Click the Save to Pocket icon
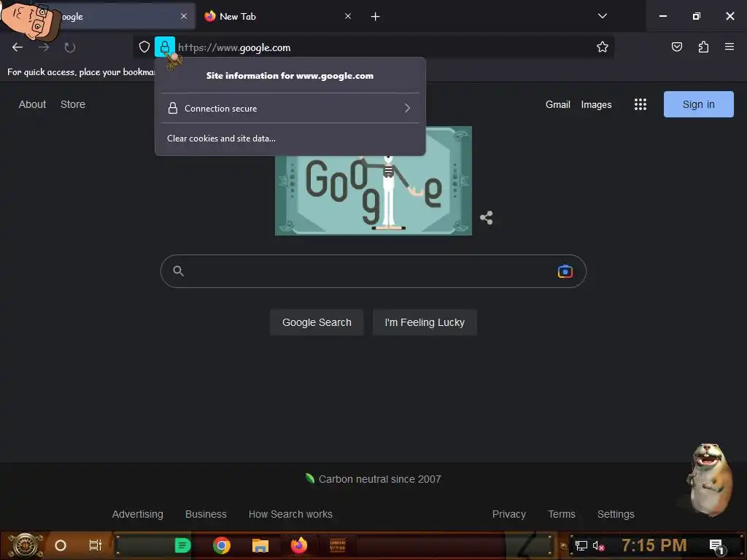The width and height of the screenshot is (747, 560). (676, 47)
